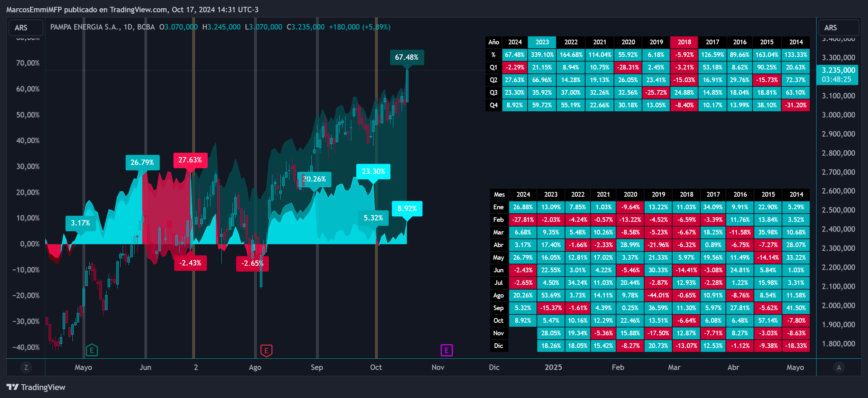This screenshot has width=868, height=398.
Task: Toggle the A auto-scale button
Action: (839, 367)
